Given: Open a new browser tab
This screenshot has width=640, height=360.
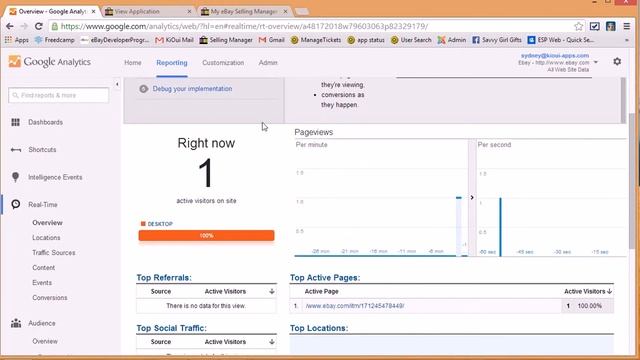Looking at the screenshot, I should point(302,11).
